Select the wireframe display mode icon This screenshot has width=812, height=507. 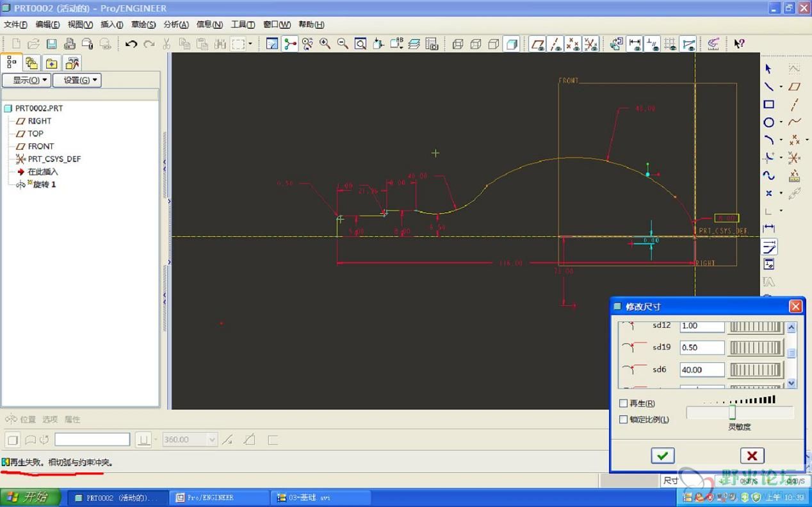point(457,44)
